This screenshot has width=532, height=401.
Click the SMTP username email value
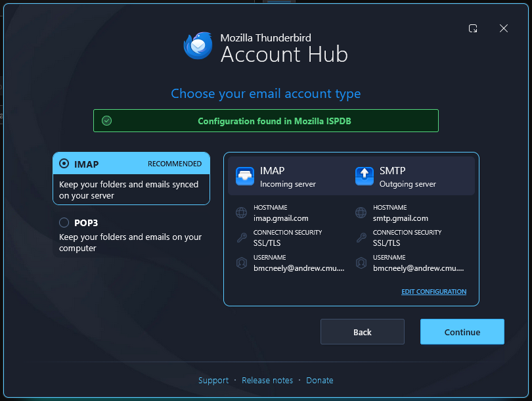(x=418, y=268)
